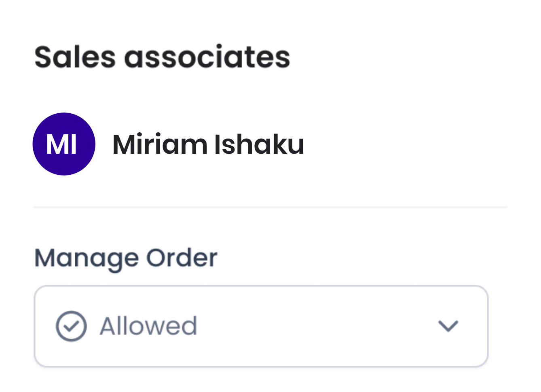Click the Sales associates heading
The width and height of the screenshot is (541, 392).
(x=162, y=57)
